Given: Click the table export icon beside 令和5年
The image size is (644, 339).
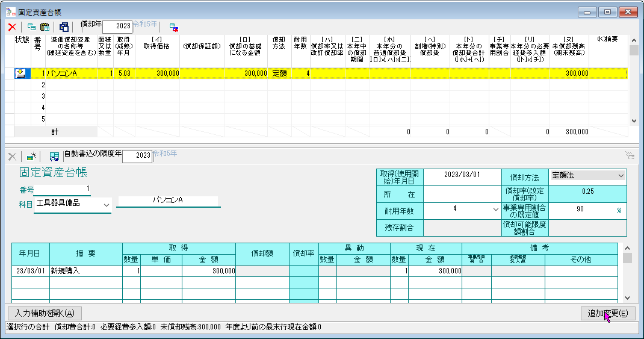Looking at the screenshot, I should [174, 28].
